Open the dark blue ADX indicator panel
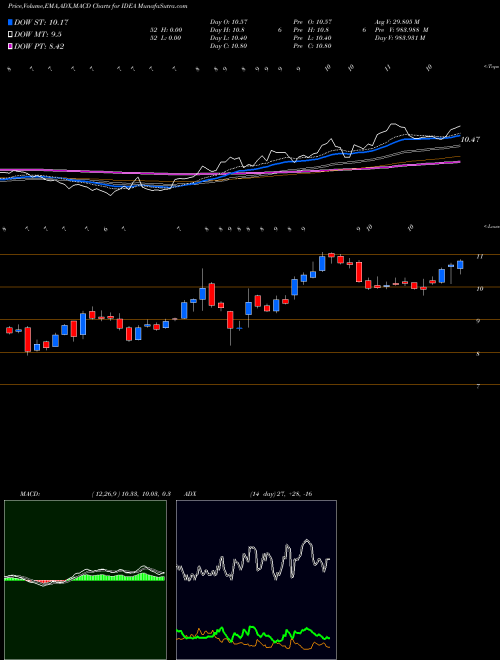 click(256, 580)
